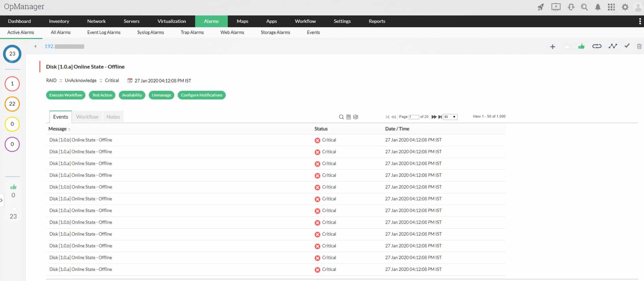Open the Inventory menu

point(59,21)
